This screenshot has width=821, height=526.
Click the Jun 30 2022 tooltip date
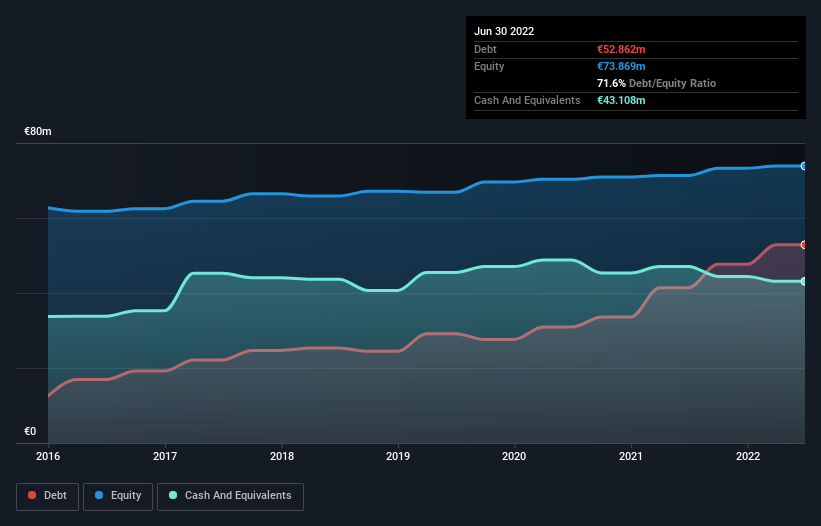coord(504,31)
